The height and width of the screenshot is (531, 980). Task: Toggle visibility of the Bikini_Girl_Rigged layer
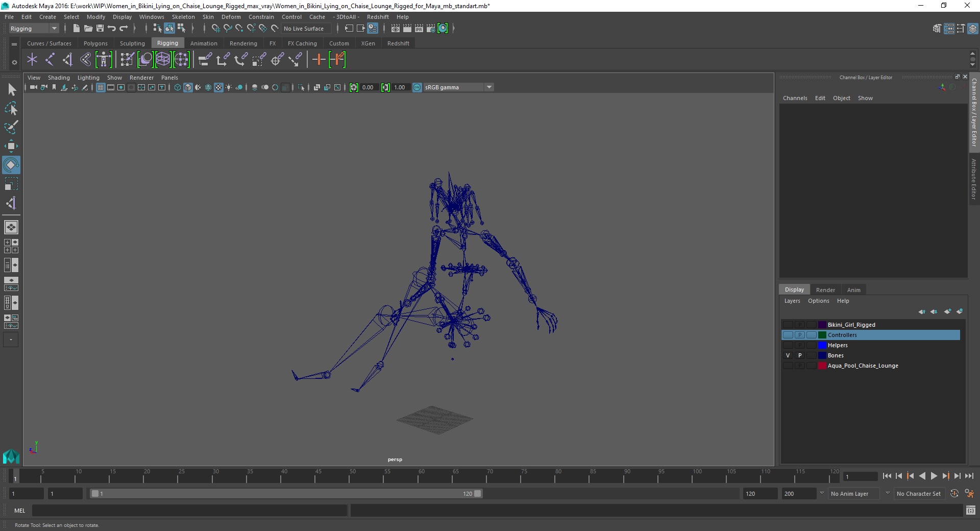coord(788,325)
